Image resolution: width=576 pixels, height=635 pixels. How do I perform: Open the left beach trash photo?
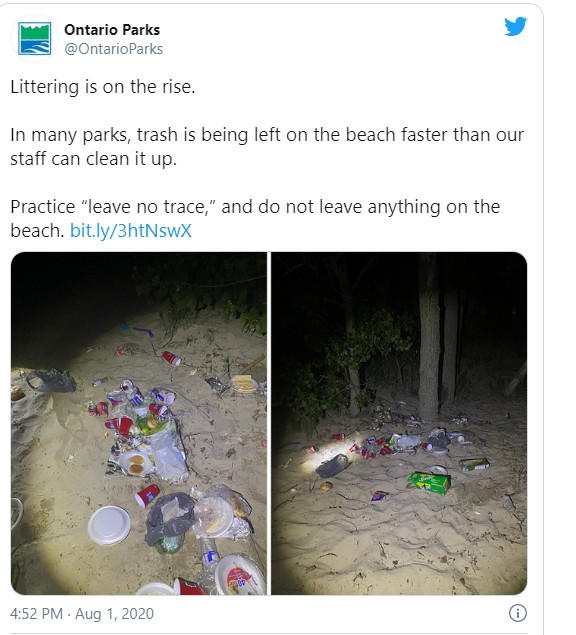point(139,423)
